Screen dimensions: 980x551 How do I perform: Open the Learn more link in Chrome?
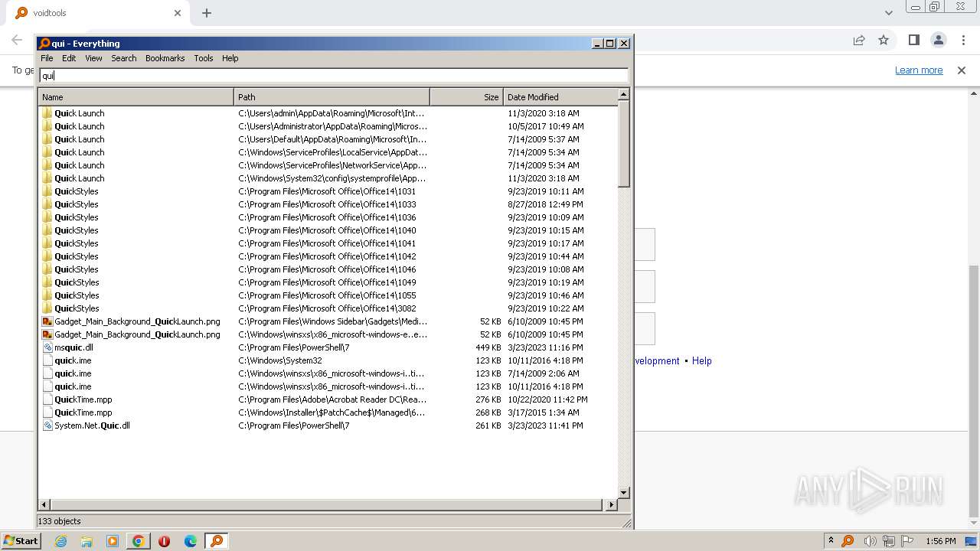click(x=919, y=70)
